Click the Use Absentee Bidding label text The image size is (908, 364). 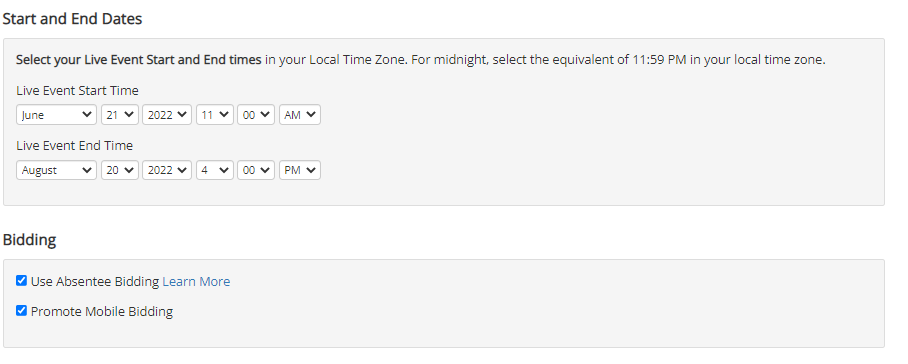coord(95,281)
